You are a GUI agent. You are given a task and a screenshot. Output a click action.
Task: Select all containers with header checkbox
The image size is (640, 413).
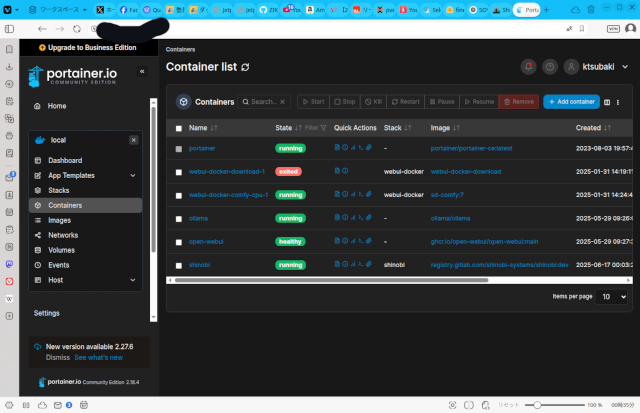179,129
